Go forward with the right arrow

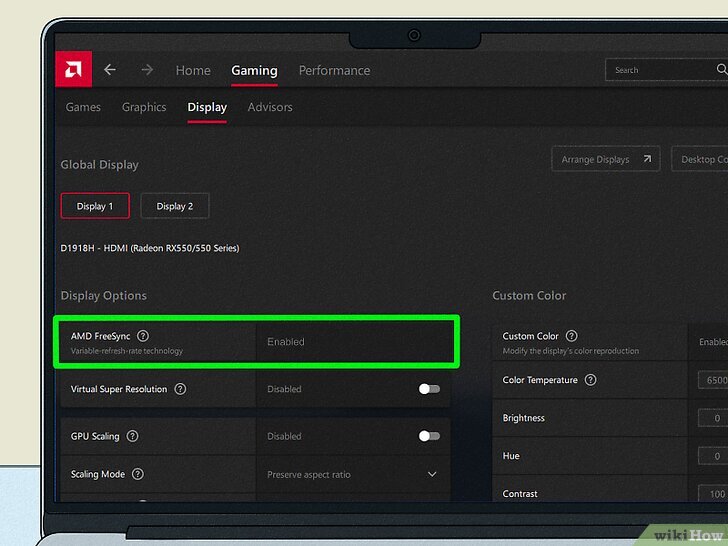point(147,70)
